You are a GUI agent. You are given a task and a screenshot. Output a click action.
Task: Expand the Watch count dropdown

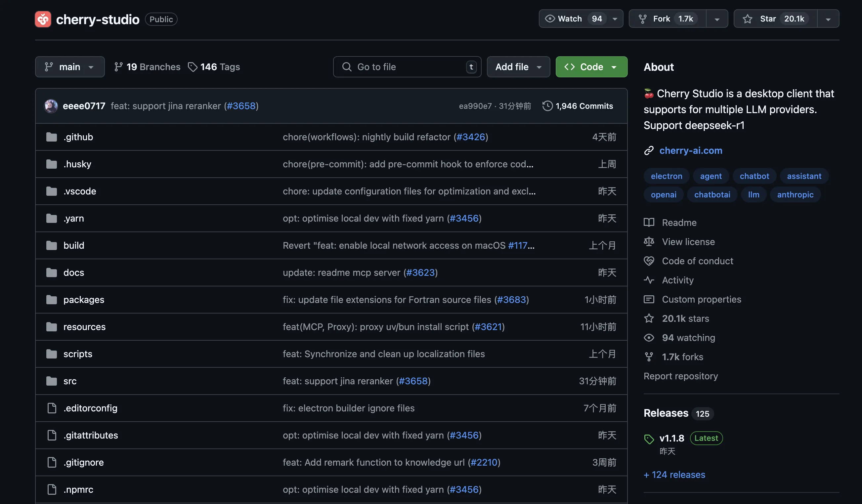coord(615,18)
